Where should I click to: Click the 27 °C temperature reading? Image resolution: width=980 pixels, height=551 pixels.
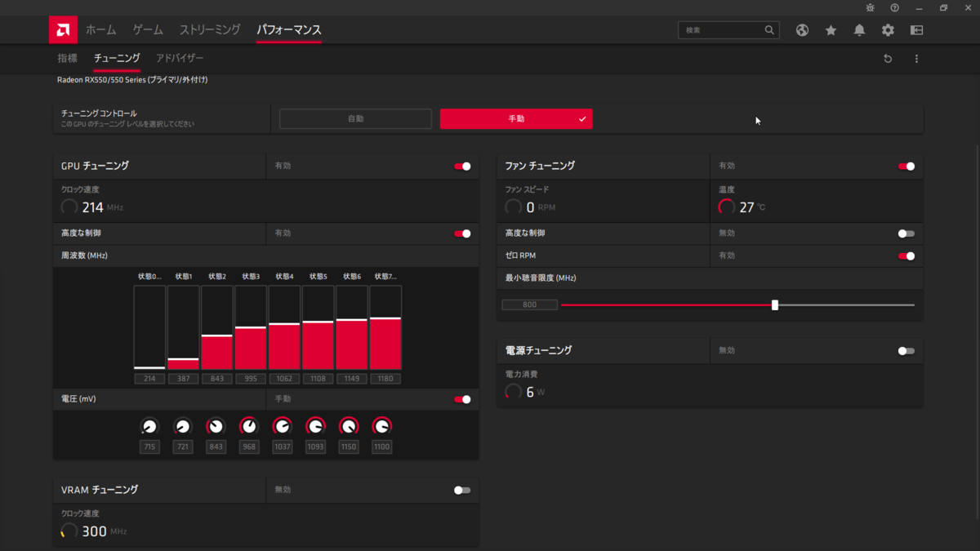tap(742, 207)
